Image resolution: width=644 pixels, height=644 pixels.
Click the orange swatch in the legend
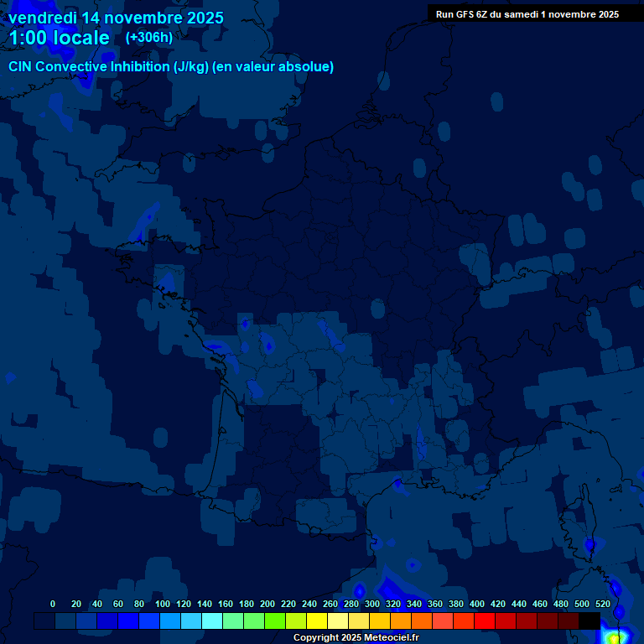[401, 621]
